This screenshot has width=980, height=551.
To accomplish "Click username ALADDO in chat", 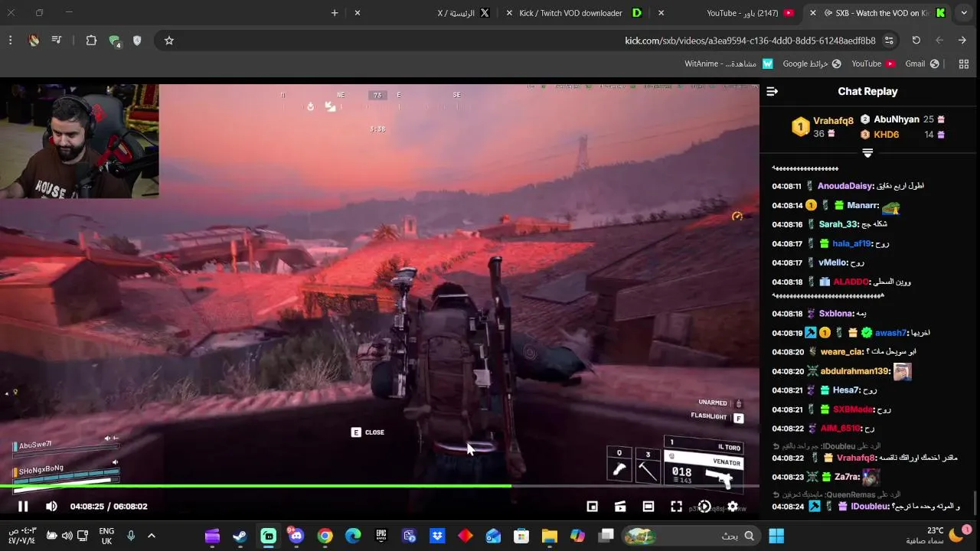I will tap(852, 282).
